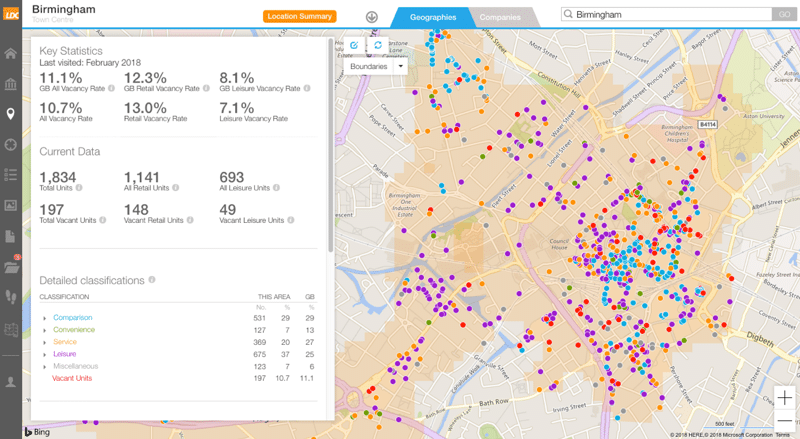
Task: Open the footprints footfall sidebar icon
Action: (x=11, y=297)
